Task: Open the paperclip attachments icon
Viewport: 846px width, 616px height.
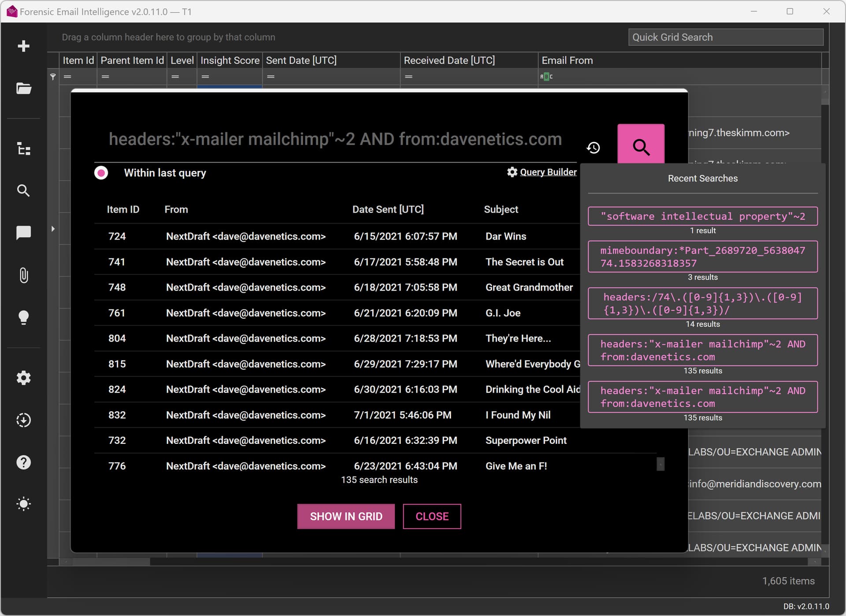Action: click(23, 275)
